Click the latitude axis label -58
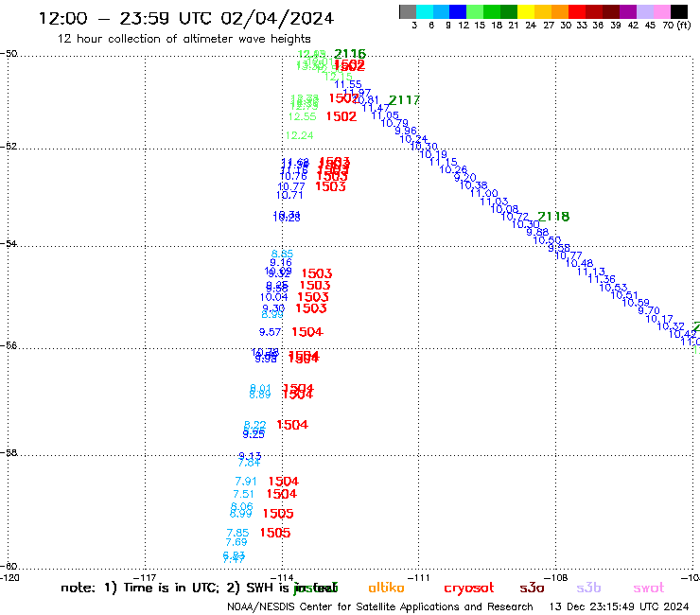Screen dimensions: 700x615 click(9, 453)
